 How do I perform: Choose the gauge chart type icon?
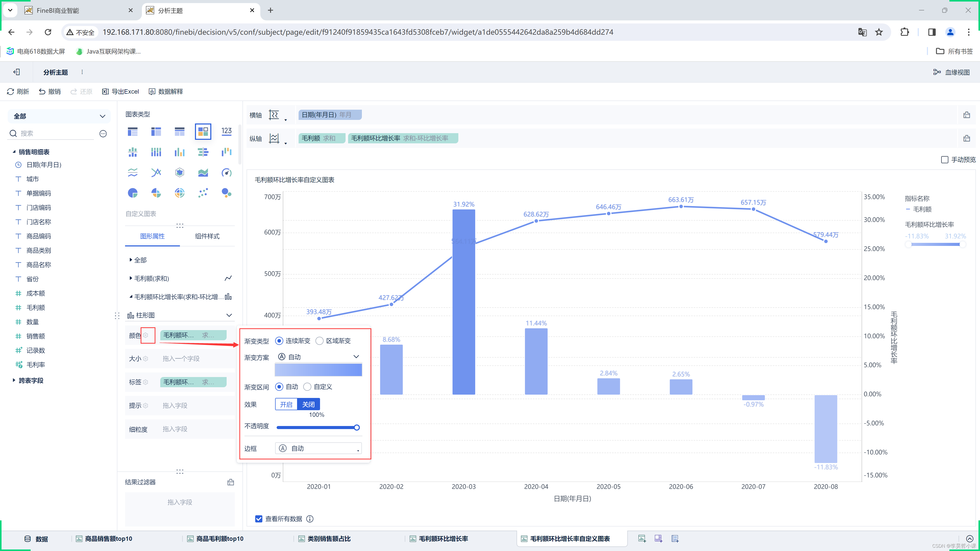pos(226,173)
